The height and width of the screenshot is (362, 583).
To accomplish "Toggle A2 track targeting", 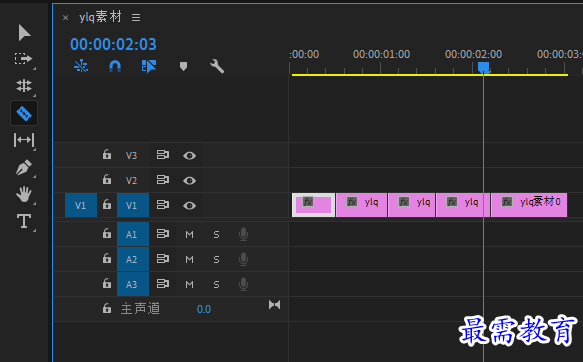I will tap(133, 259).
